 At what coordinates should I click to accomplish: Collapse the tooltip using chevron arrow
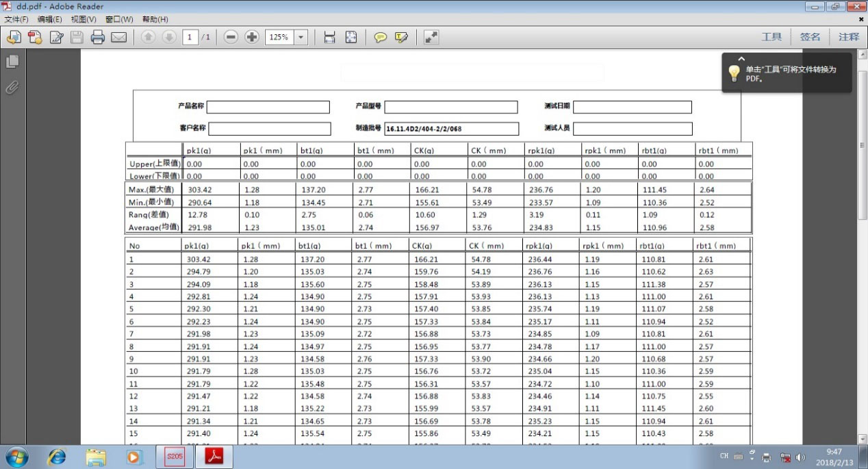(x=741, y=59)
